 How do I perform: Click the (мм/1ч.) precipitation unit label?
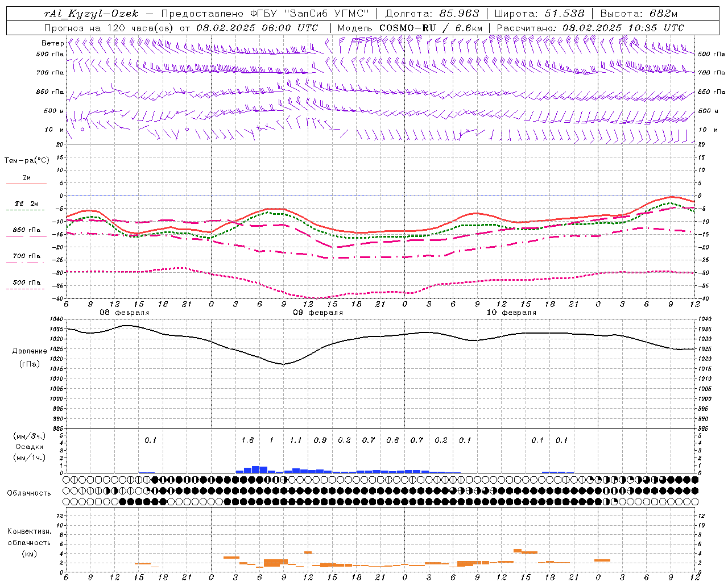(x=30, y=458)
